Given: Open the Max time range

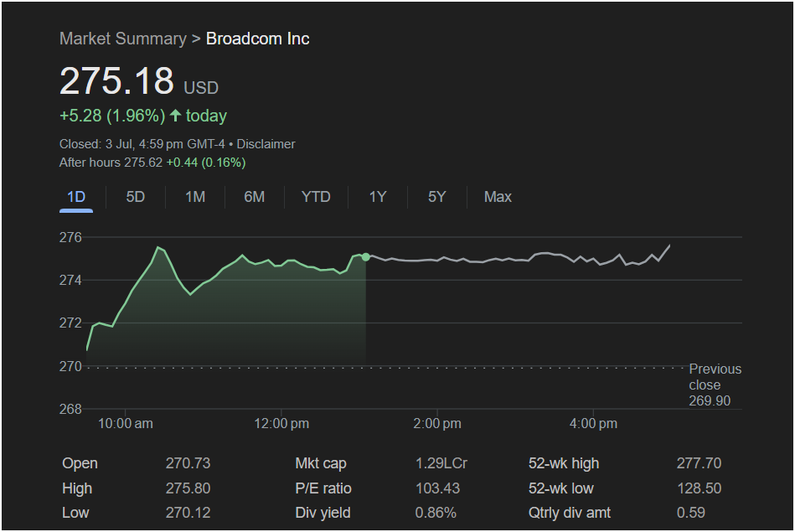Looking at the screenshot, I should tap(498, 197).
